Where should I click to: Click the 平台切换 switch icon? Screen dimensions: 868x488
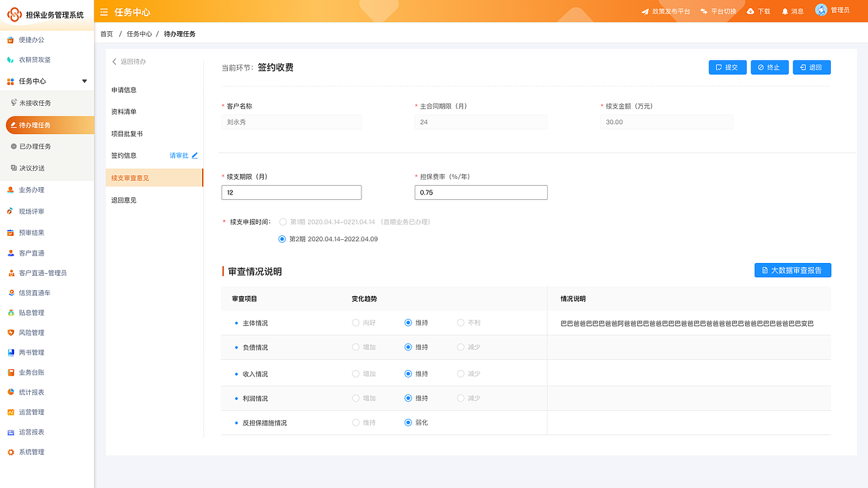click(x=705, y=11)
